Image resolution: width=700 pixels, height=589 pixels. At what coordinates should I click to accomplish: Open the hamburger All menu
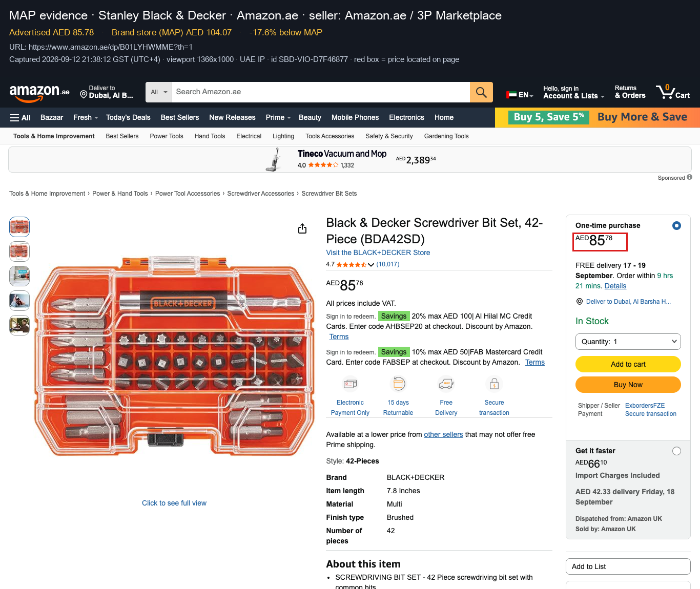coord(20,118)
